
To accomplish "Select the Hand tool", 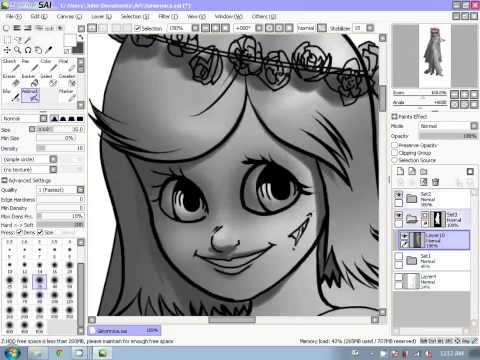I will point(38,50).
